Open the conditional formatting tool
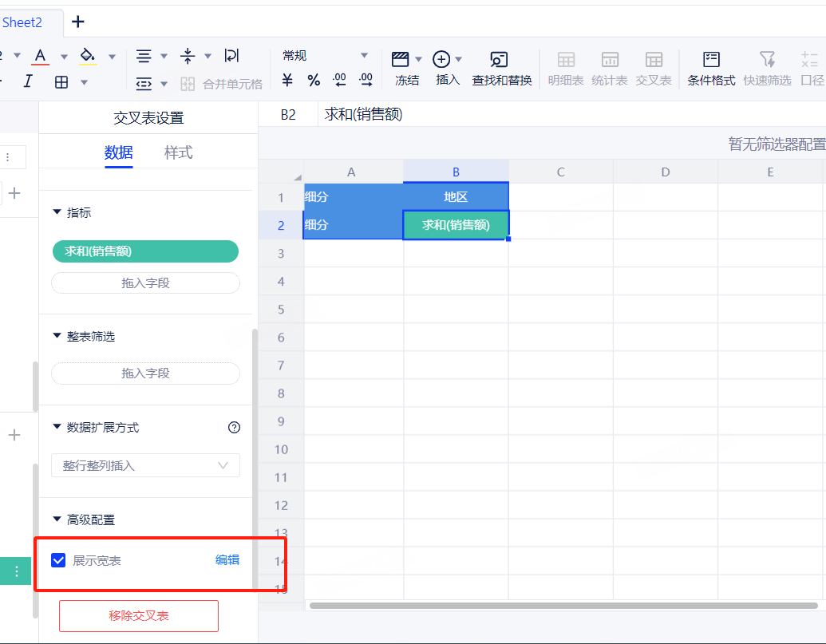 pyautogui.click(x=710, y=69)
